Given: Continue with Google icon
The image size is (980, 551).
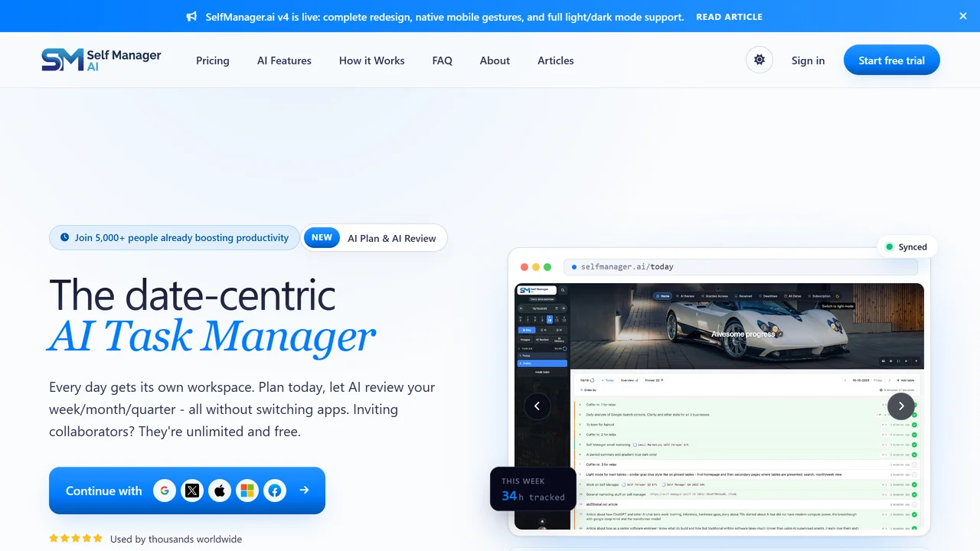Looking at the screenshot, I should click(165, 491).
